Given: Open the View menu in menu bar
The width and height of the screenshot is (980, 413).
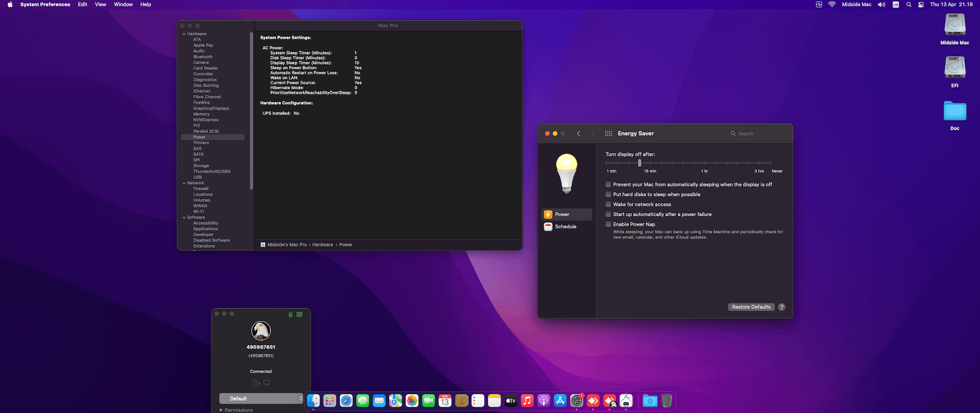Looking at the screenshot, I should click(x=101, y=5).
